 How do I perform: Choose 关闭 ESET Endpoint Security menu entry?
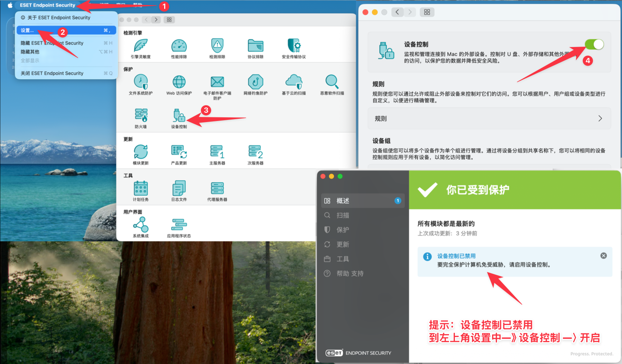pyautogui.click(x=66, y=73)
